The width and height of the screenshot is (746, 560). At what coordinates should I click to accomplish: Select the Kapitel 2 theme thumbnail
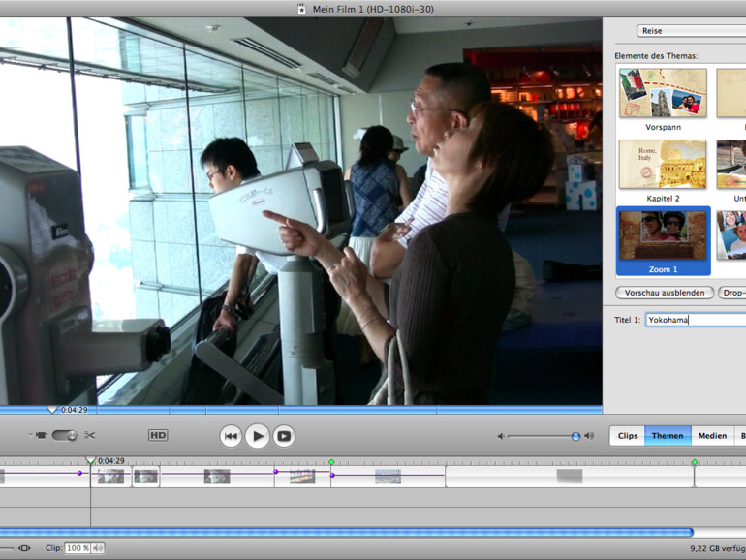663,165
